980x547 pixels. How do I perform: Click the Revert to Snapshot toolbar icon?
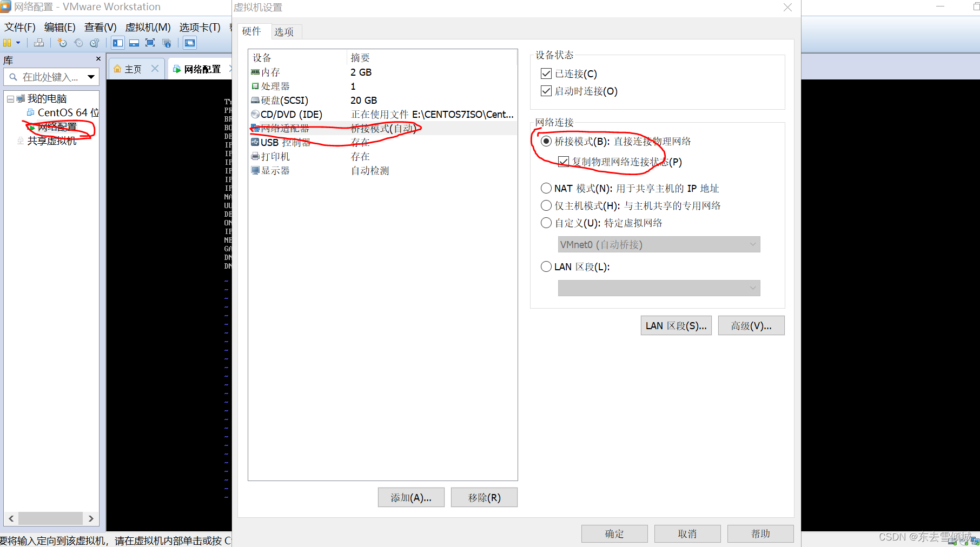pyautogui.click(x=78, y=43)
